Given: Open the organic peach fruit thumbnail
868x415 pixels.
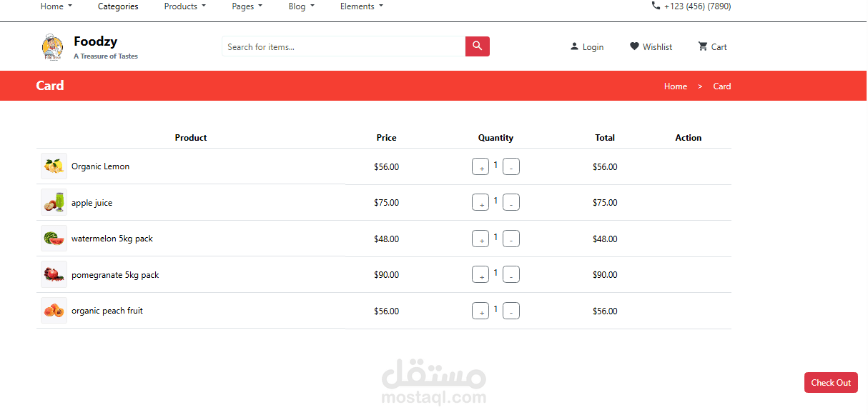Looking at the screenshot, I should pos(54,311).
